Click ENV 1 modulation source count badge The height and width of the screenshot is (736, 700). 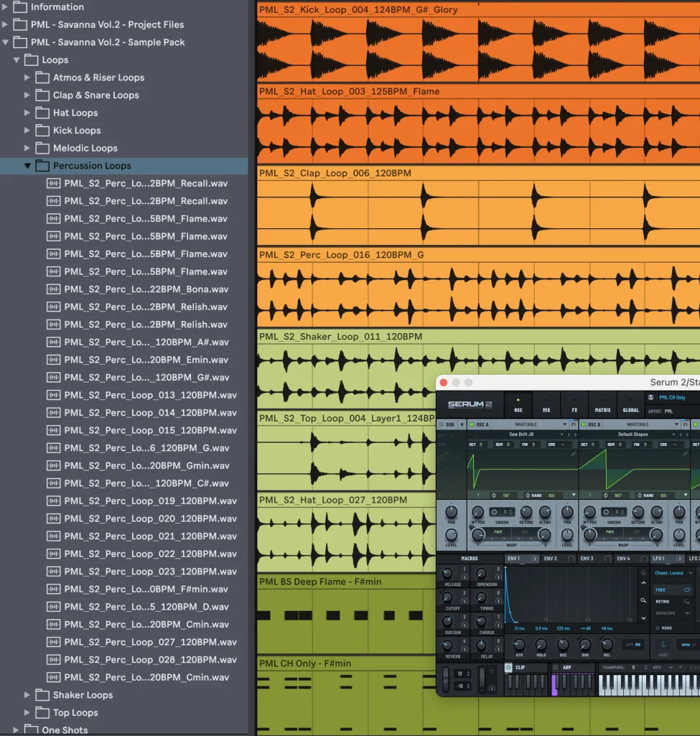tap(534, 559)
